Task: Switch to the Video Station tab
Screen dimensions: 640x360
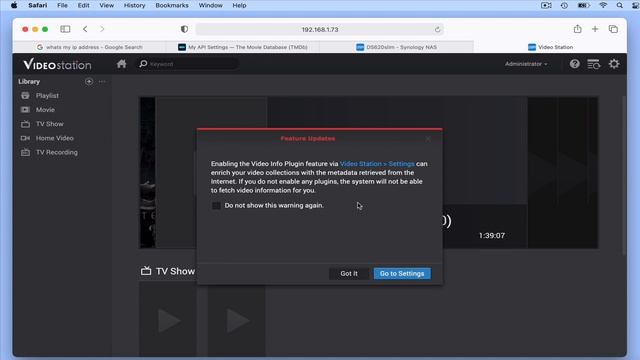Action: (550, 47)
